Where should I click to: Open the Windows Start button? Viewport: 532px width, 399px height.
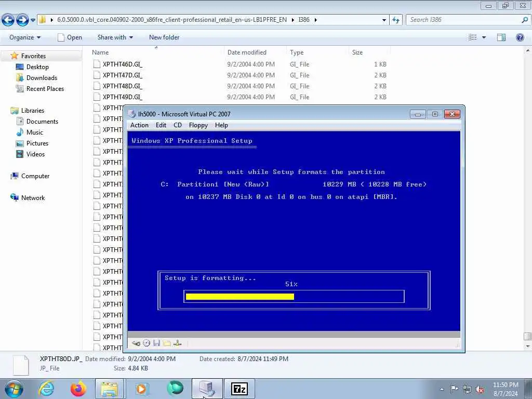pos(14,389)
